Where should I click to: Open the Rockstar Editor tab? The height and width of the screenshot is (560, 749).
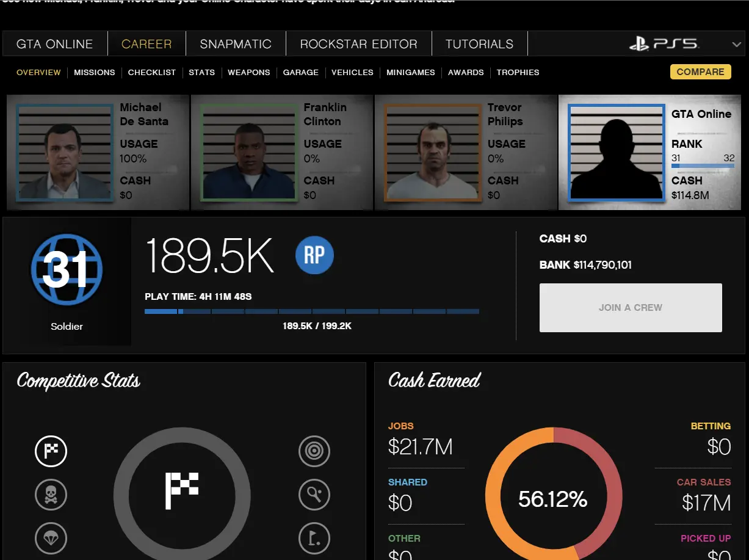(x=358, y=44)
